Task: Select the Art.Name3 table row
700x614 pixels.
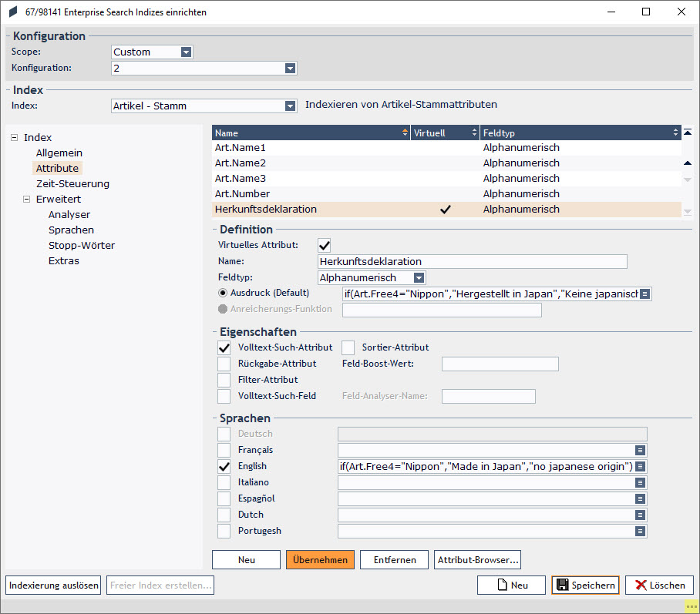Action: pos(446,179)
